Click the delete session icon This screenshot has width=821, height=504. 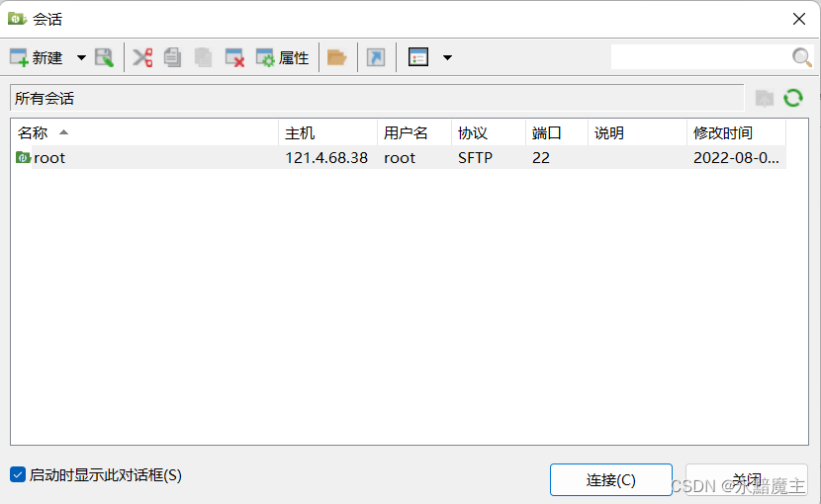point(234,57)
